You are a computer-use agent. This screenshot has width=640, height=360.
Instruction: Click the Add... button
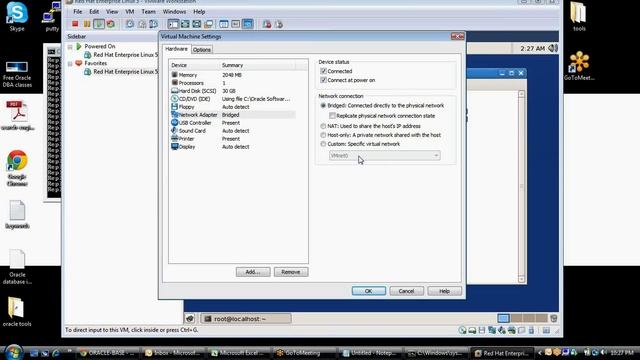tap(253, 272)
